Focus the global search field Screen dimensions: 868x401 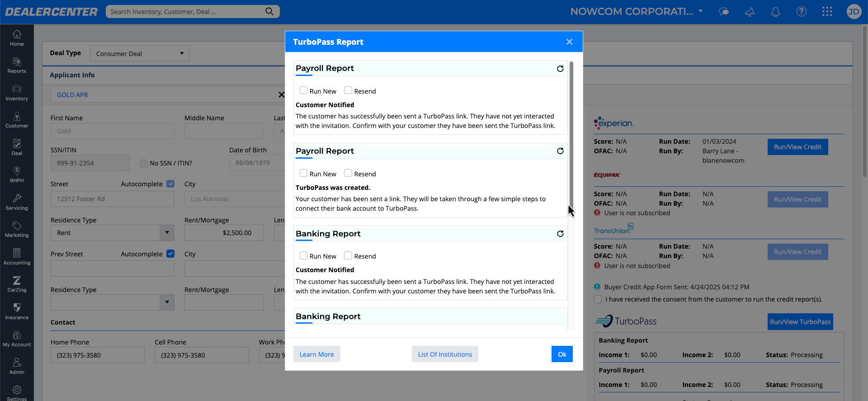point(185,11)
